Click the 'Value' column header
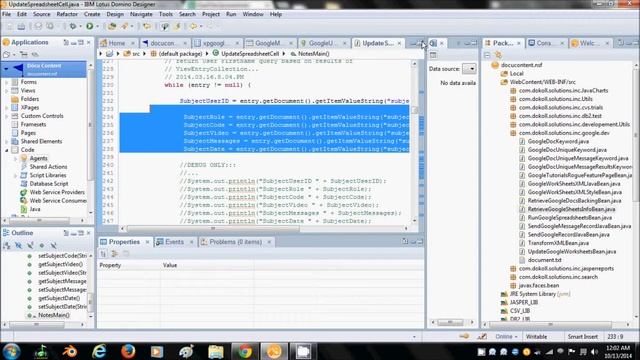Viewport: 640px width, 360px height. point(170,265)
